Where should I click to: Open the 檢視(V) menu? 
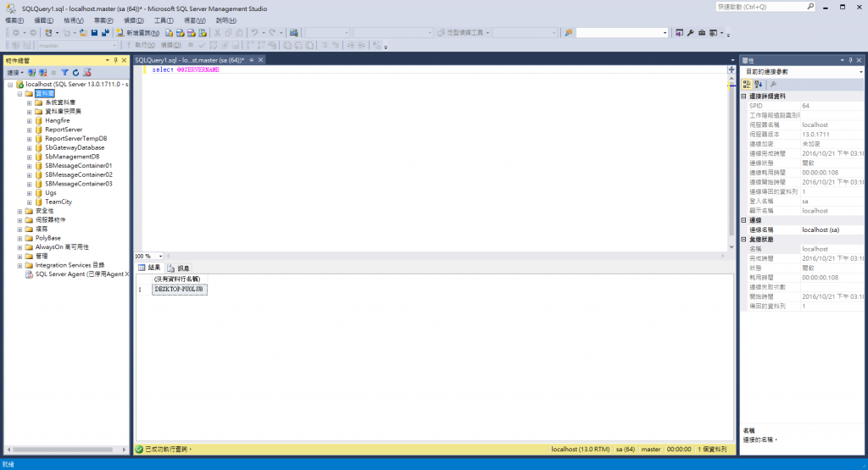click(74, 20)
